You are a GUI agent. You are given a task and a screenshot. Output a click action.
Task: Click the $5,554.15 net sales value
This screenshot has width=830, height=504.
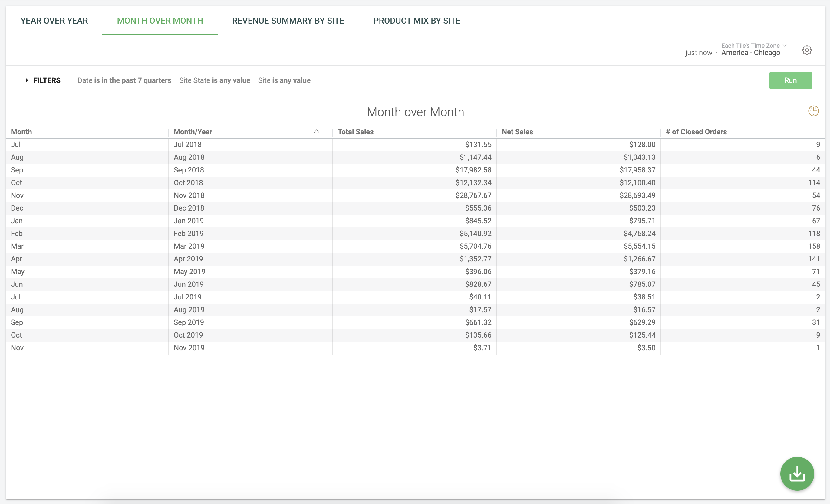pos(639,246)
